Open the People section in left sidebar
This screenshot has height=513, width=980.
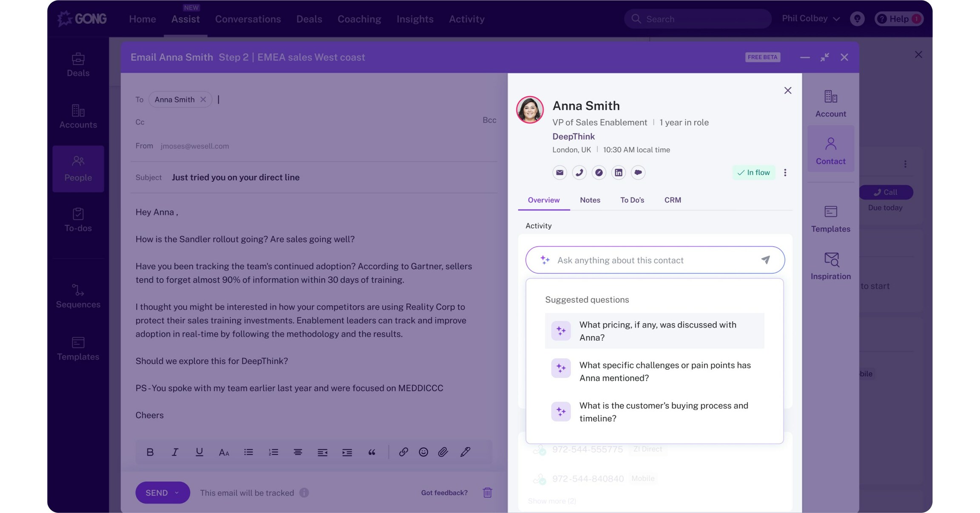78,168
